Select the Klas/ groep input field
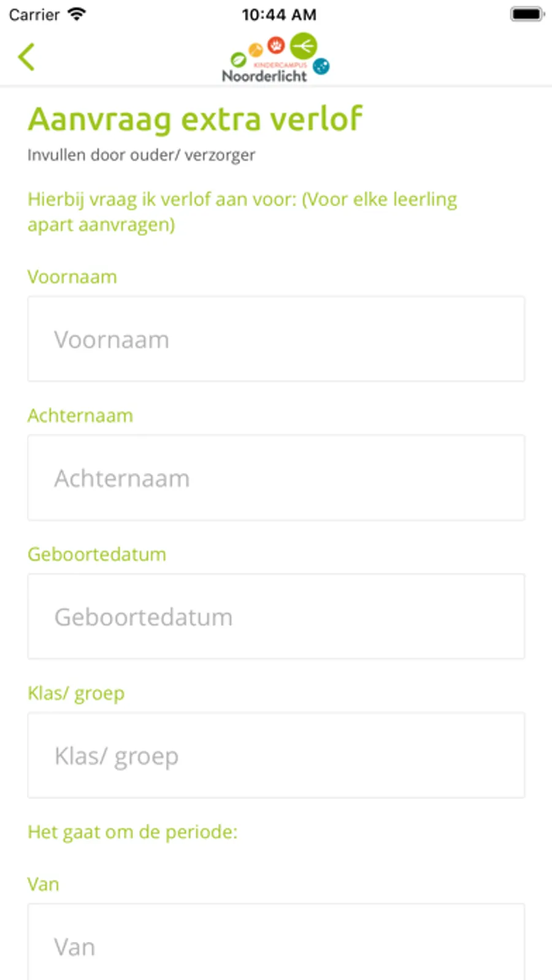This screenshot has width=552, height=980. pyautogui.click(x=276, y=756)
